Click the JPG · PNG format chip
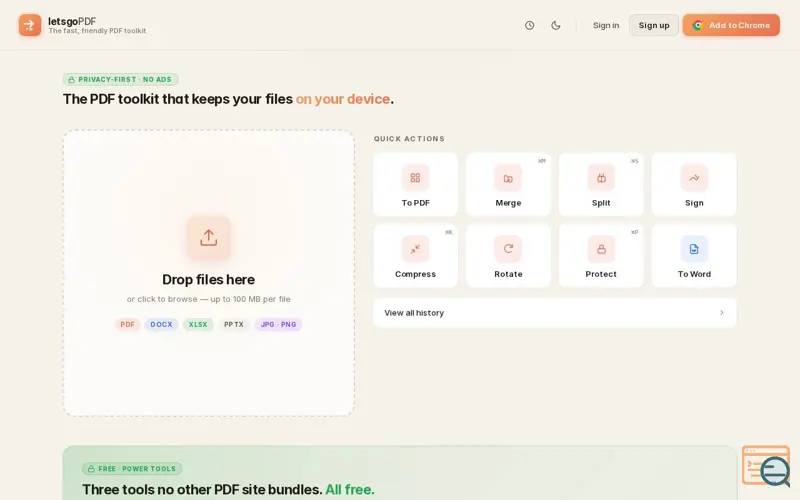 (279, 324)
